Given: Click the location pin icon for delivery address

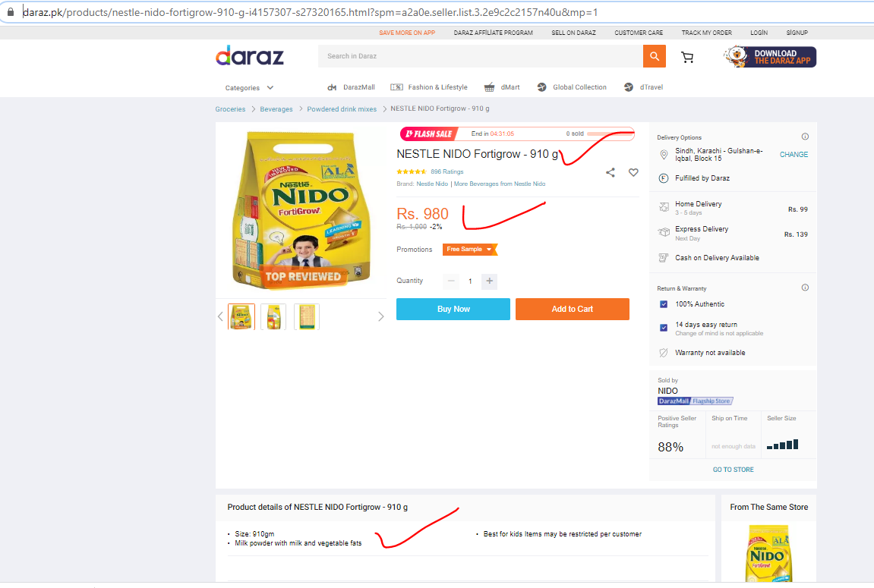Looking at the screenshot, I should [664, 155].
